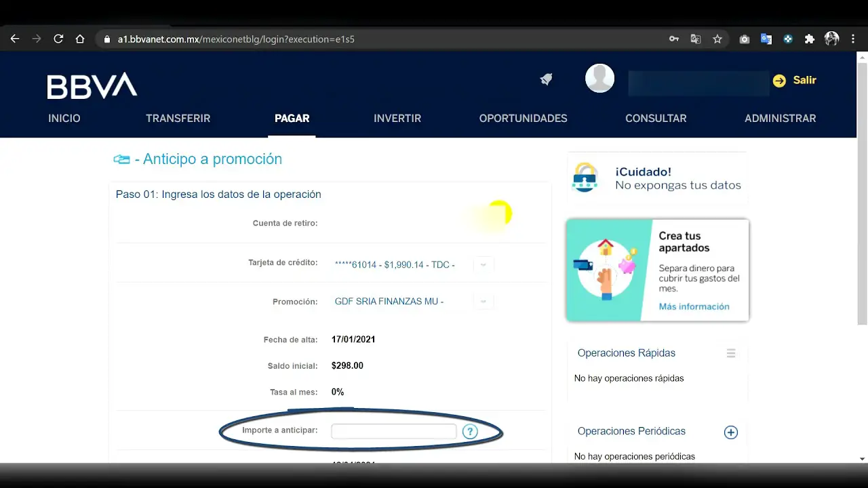This screenshot has height=488, width=868.
Task: Bookmark this page with the star icon
Action: 717,39
